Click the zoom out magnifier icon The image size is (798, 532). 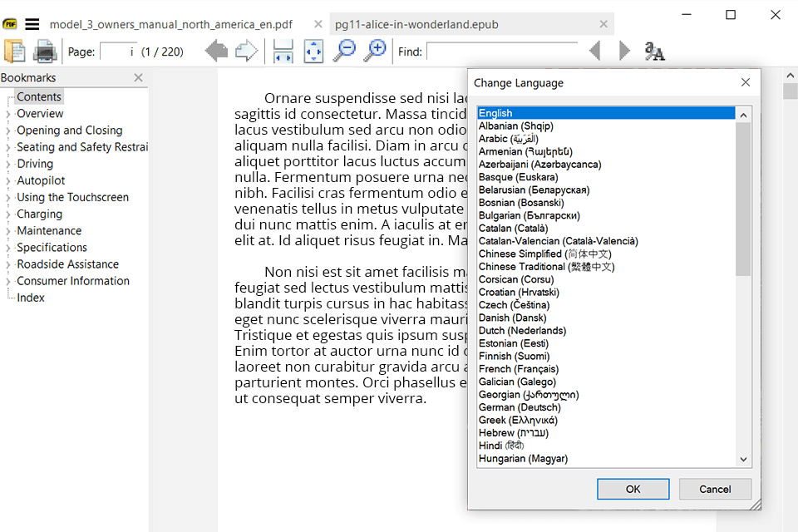344,51
